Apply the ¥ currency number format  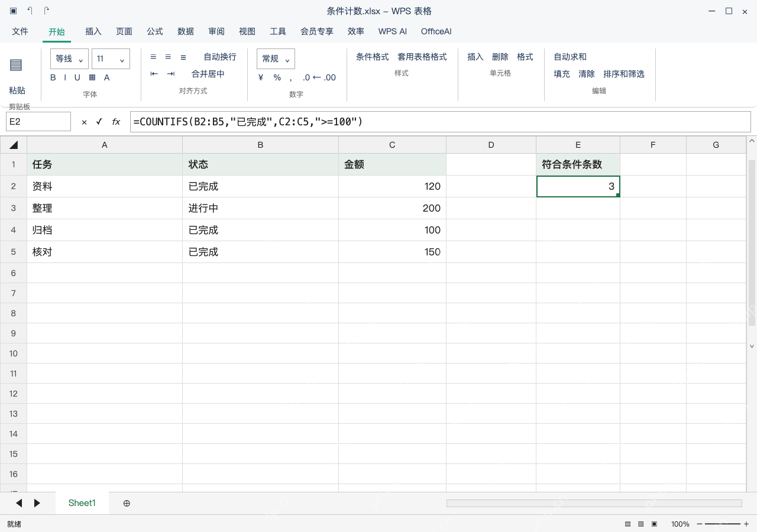(x=261, y=77)
